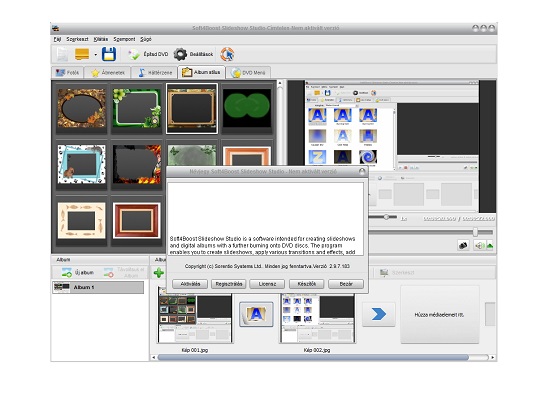Open the Szempont menu
Image resolution: width=550 pixels, height=394 pixels.
(124, 39)
